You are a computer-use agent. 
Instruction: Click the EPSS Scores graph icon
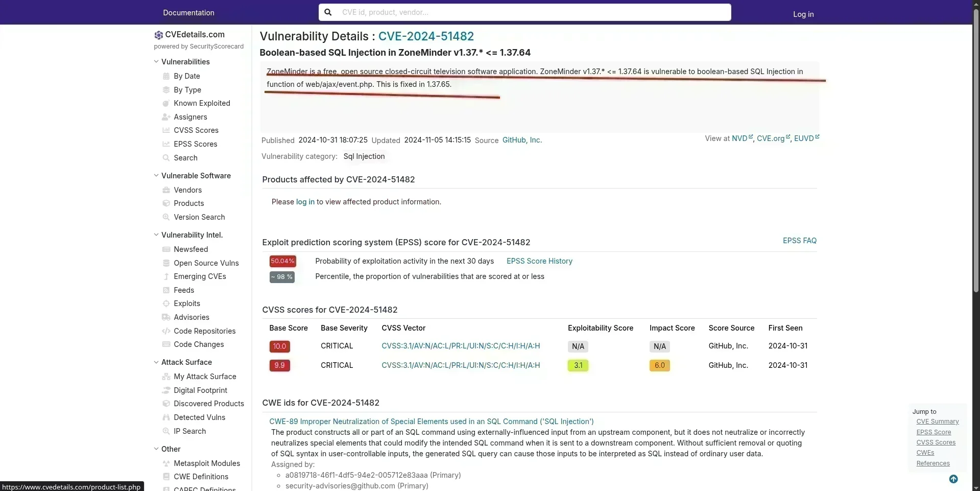click(x=166, y=144)
